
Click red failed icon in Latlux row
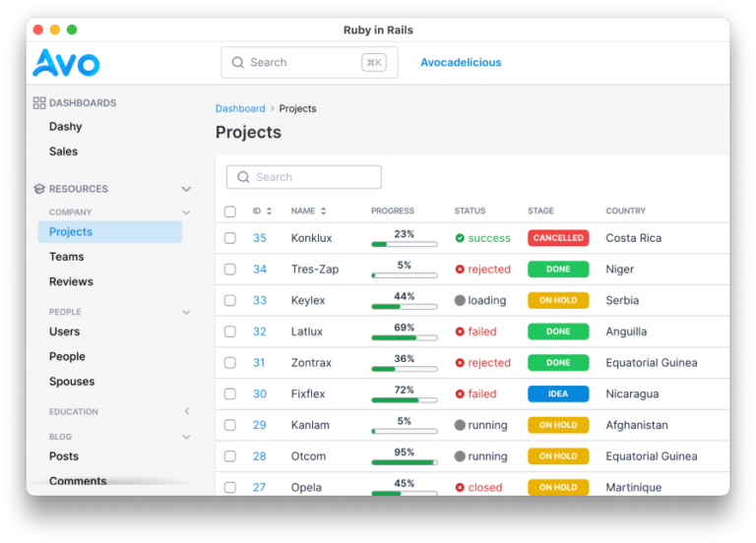460,332
